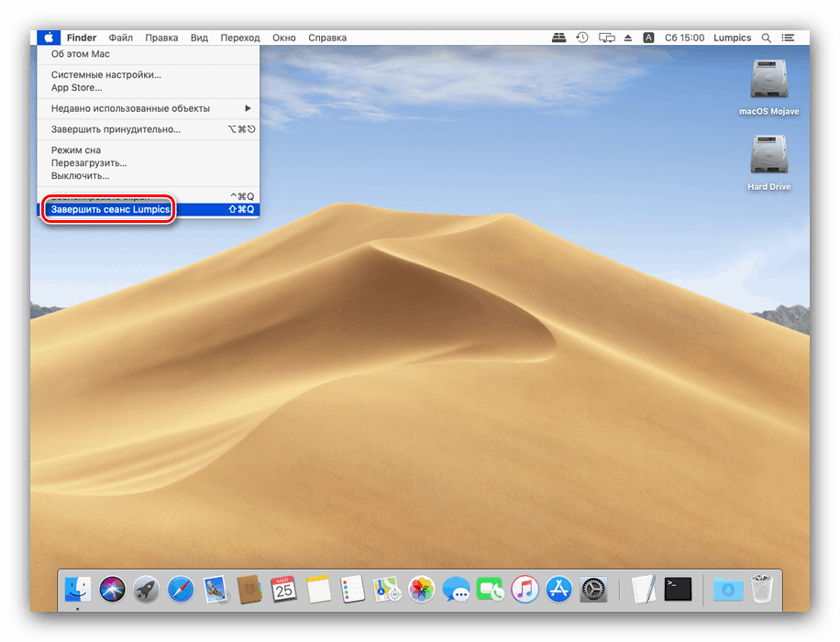Open FaceTime green icon in Dock

(x=491, y=590)
